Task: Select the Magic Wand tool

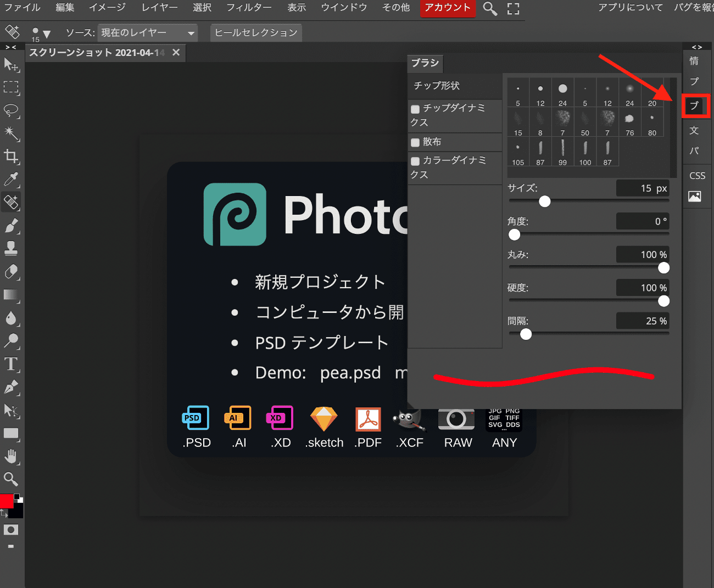Action: [x=11, y=133]
